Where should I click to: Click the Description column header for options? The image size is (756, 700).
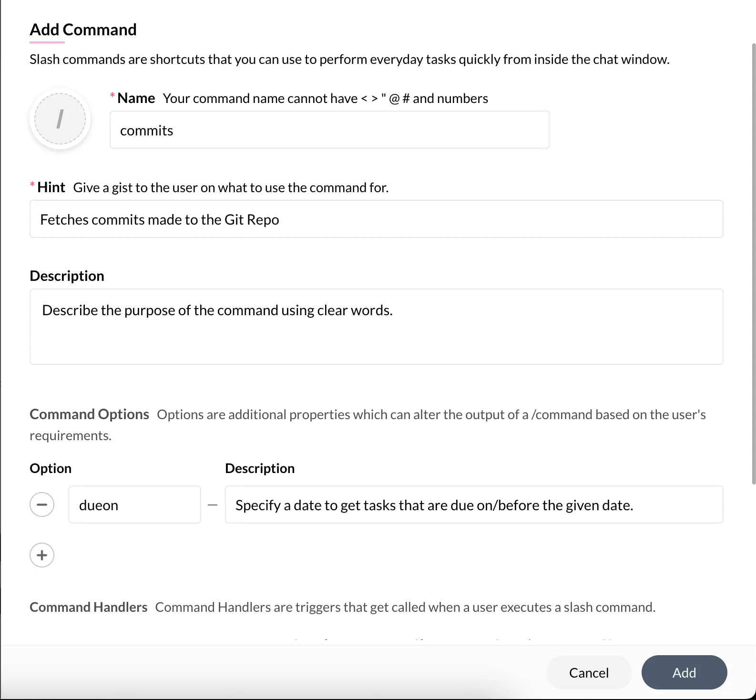click(260, 468)
